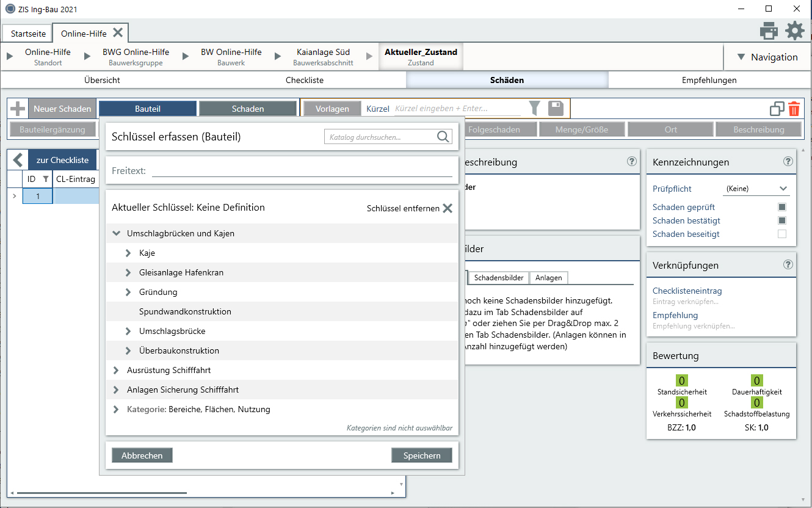Delete damage using red trash icon

pos(794,109)
